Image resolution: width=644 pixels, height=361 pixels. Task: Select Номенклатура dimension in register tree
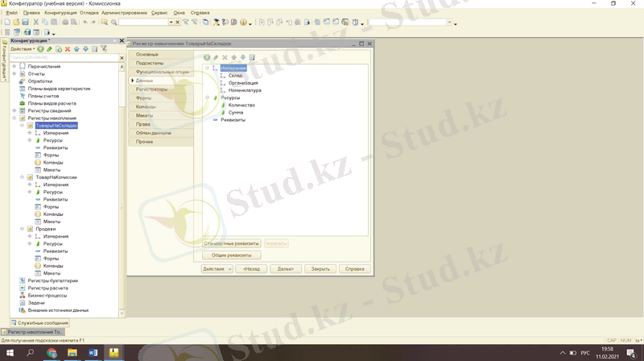pyautogui.click(x=245, y=90)
